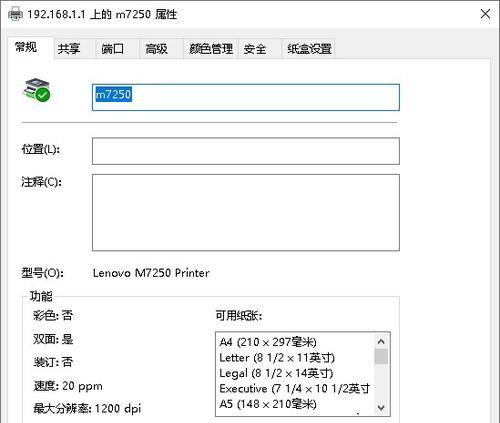The image size is (500, 423).
Task: Go to the 颜色管理 tab
Action: pyautogui.click(x=211, y=49)
